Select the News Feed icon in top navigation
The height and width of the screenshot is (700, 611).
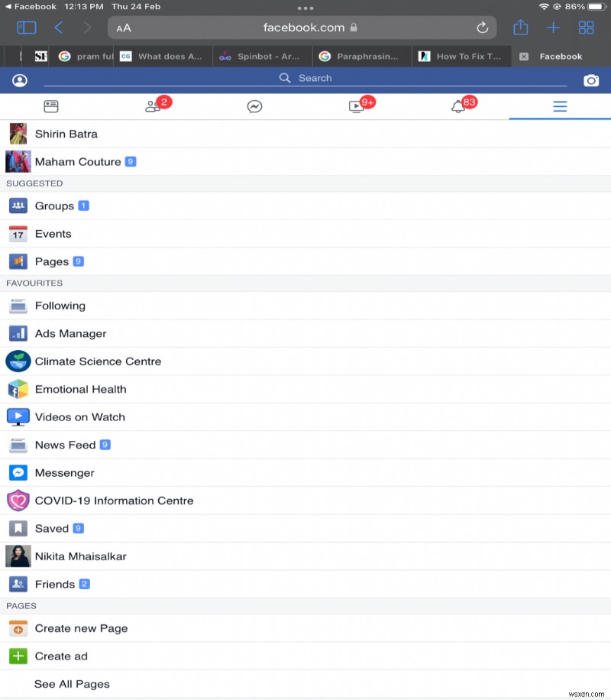(51, 106)
